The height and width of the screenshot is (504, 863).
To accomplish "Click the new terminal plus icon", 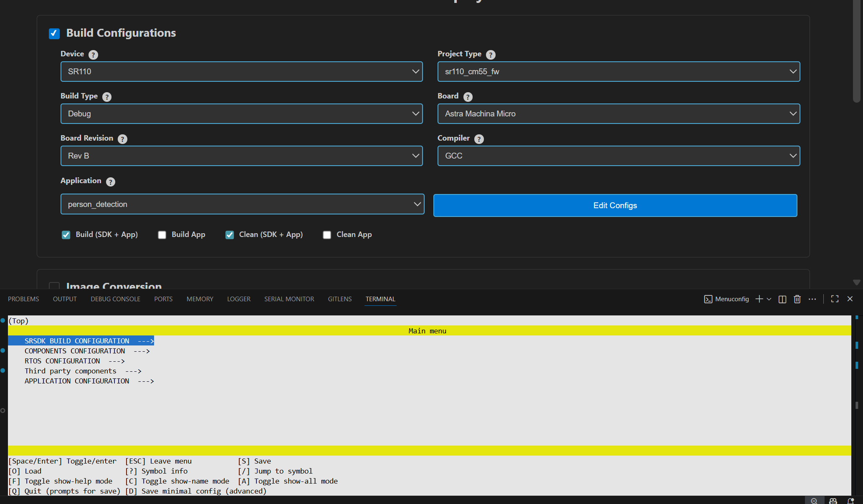I will [x=759, y=299].
